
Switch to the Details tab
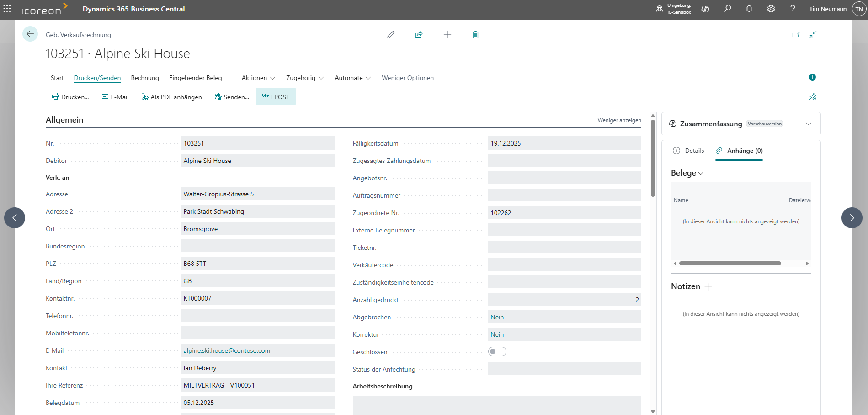point(689,151)
